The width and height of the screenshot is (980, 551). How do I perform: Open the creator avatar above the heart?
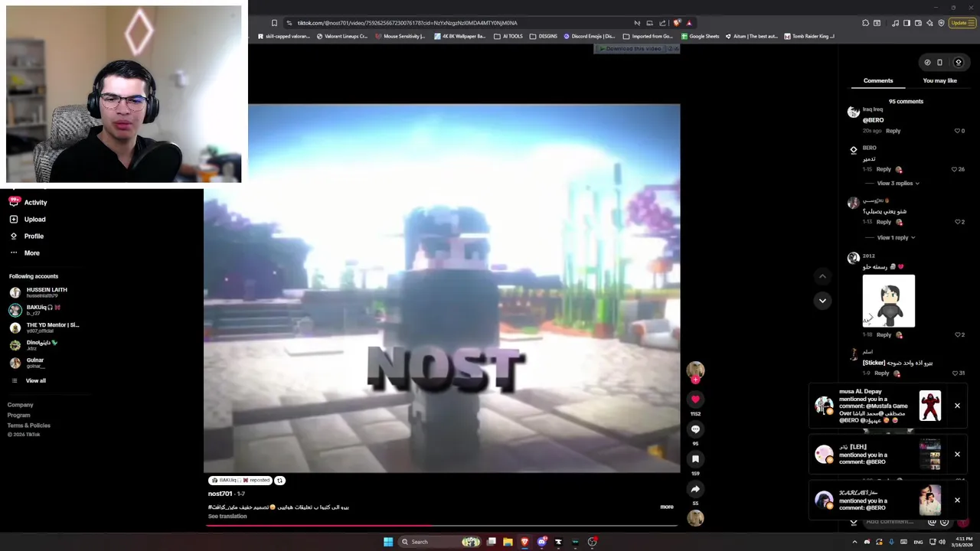(x=695, y=370)
